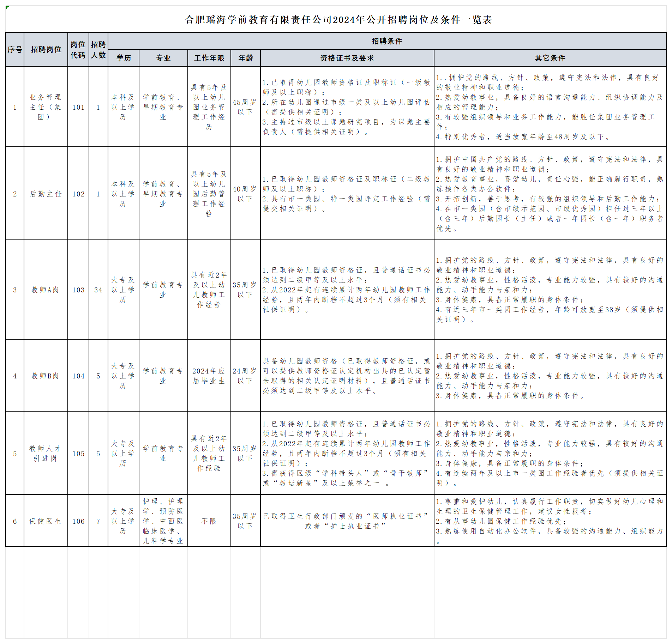Viewport: 672px width, 644px height.
Task: Select the 岗位代码 header cell
Action: coord(78,49)
